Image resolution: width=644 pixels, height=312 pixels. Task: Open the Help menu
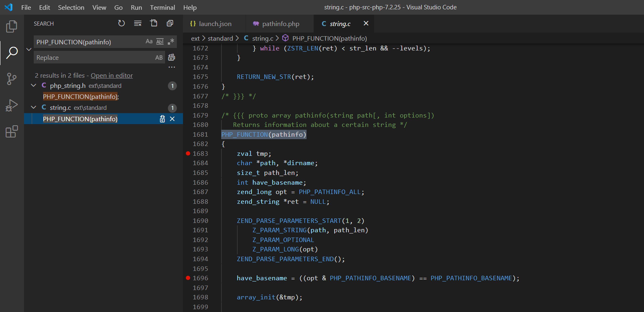click(190, 7)
